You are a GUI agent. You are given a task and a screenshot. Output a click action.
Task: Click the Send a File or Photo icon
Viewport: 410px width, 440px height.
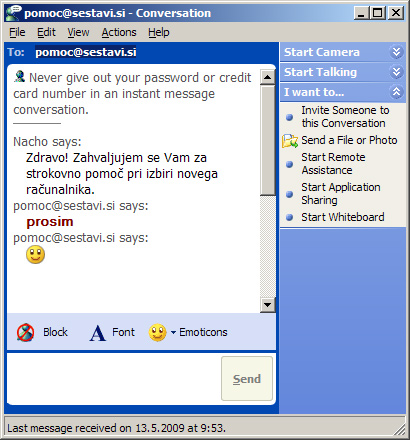[290, 141]
